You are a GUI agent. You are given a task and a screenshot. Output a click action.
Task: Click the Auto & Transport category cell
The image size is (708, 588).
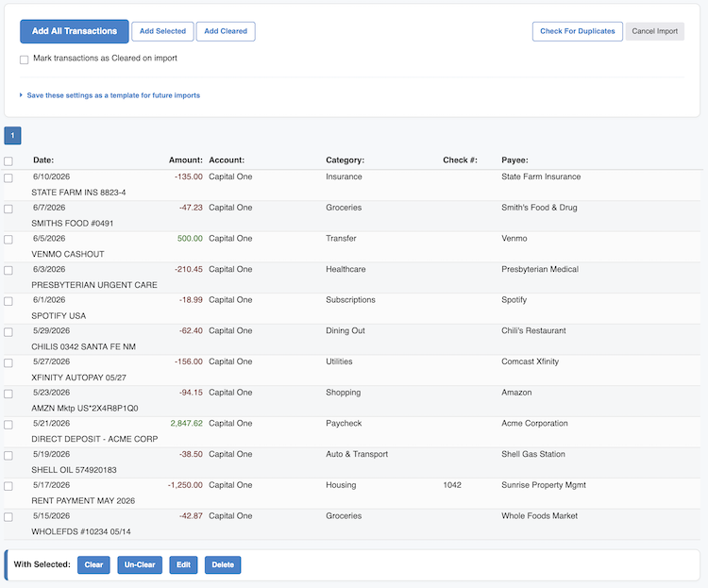click(x=357, y=454)
